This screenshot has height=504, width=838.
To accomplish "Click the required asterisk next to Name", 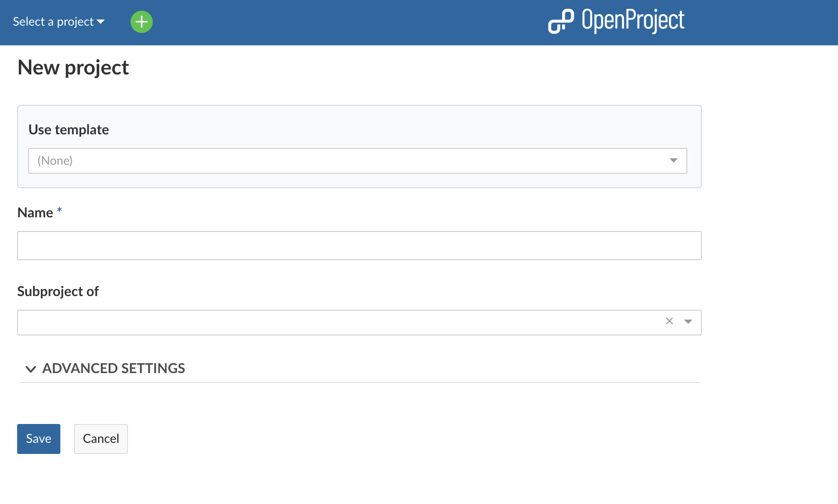I will (x=59, y=210).
